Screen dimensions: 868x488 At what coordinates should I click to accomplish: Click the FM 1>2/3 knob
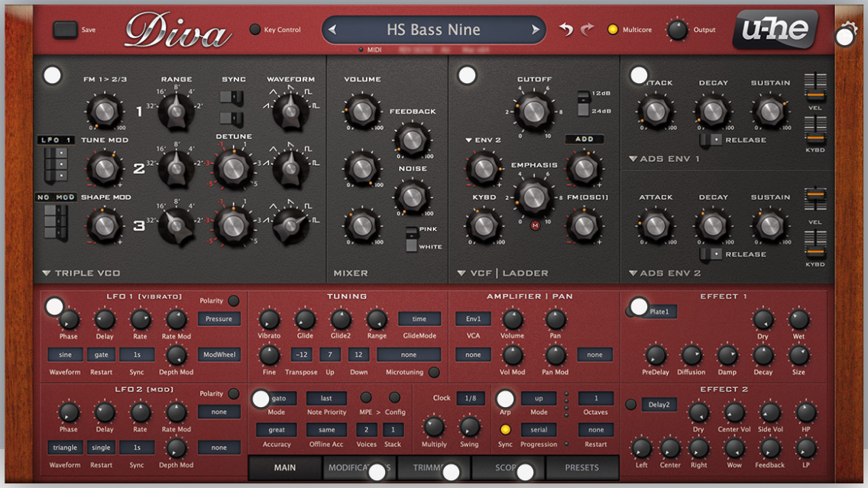coord(105,111)
